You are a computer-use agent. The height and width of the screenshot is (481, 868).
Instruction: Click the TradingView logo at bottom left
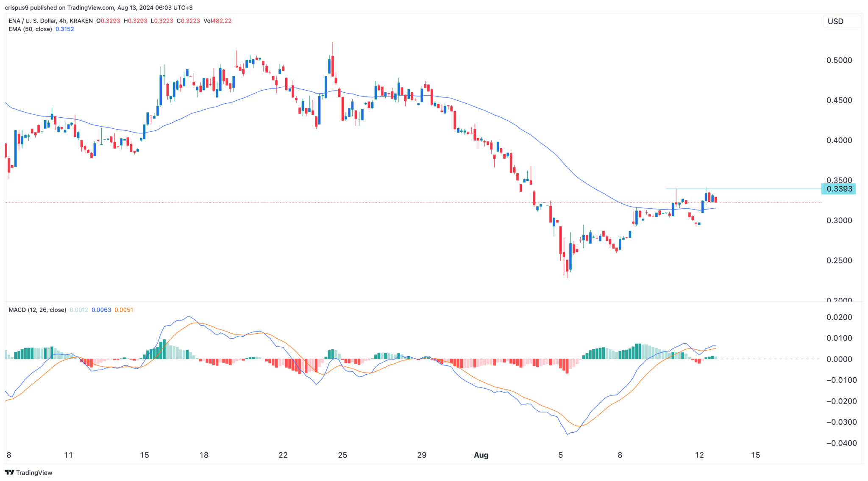pos(29,473)
